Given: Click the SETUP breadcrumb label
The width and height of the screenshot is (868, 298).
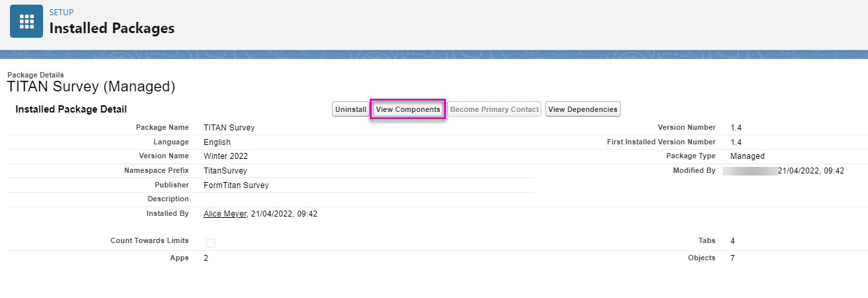Looking at the screenshot, I should click(62, 13).
